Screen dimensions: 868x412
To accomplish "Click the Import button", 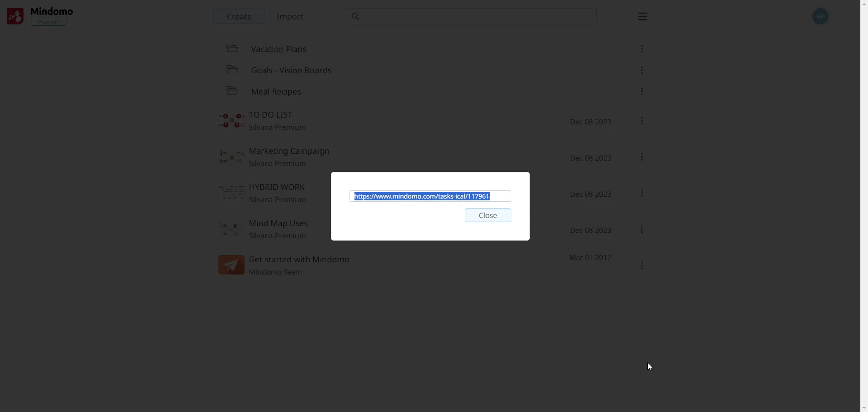I will [290, 17].
